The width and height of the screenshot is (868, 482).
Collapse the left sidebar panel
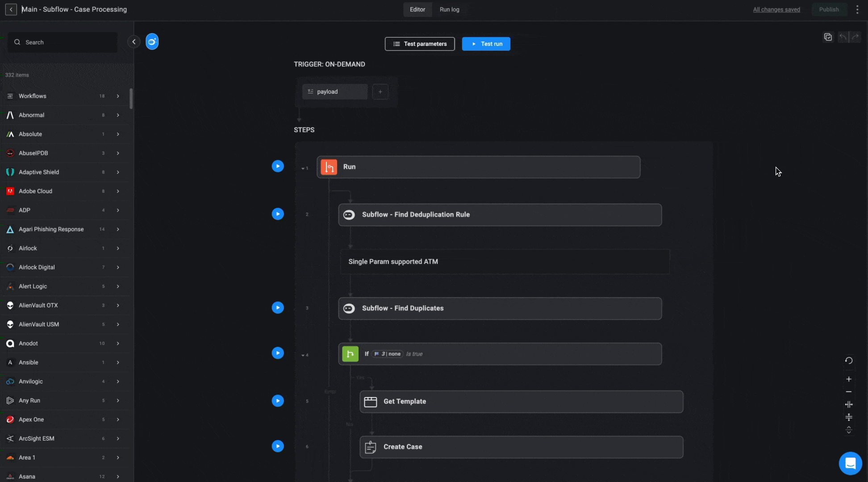point(134,42)
